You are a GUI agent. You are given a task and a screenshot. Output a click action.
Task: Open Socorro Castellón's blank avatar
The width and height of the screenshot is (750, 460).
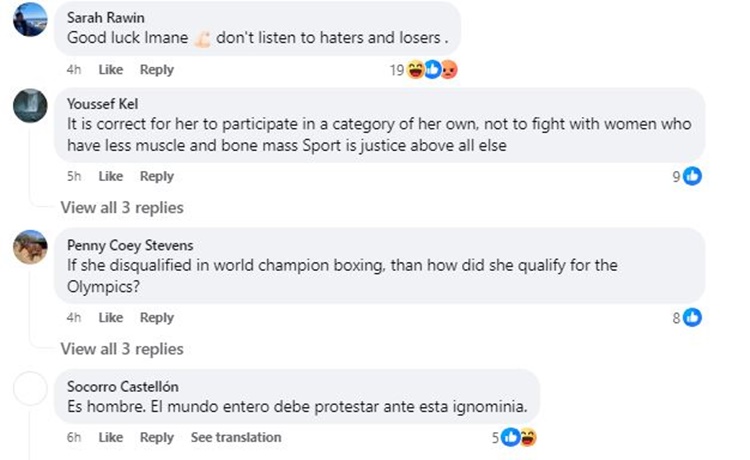[x=30, y=388]
